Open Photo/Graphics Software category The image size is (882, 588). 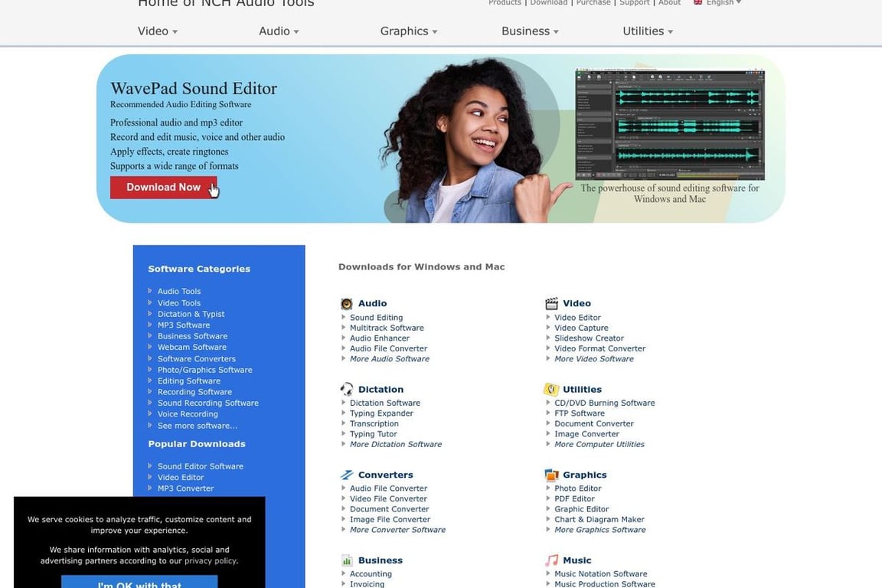204,371
